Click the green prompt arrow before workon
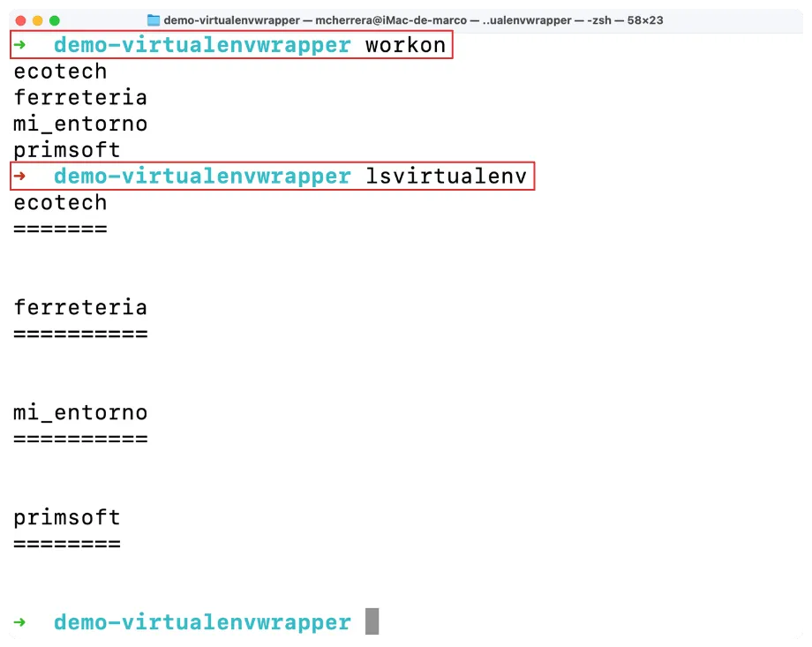This screenshot has height=647, width=812. 20,45
